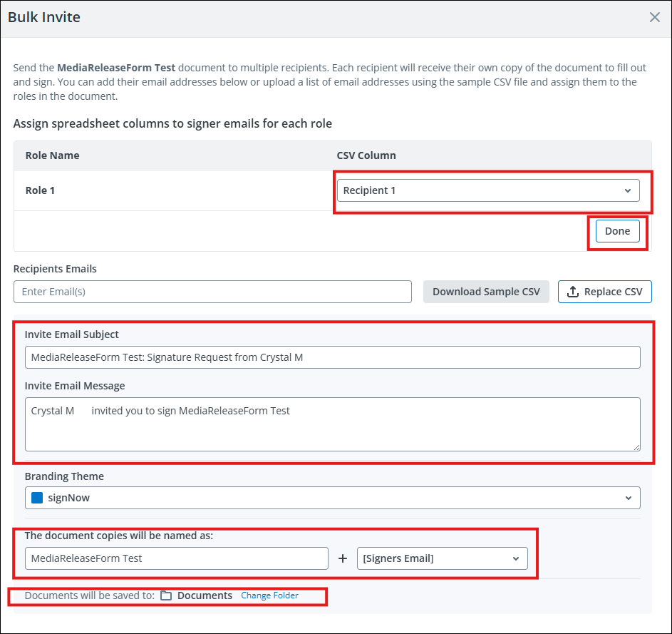Open the [Signers Email] suffix dropdown
Image resolution: width=672 pixels, height=634 pixels.
443,558
